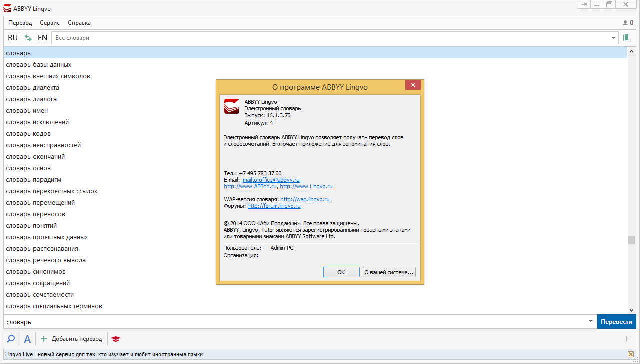
Task: Open the Сервис menu
Action: 50,23
